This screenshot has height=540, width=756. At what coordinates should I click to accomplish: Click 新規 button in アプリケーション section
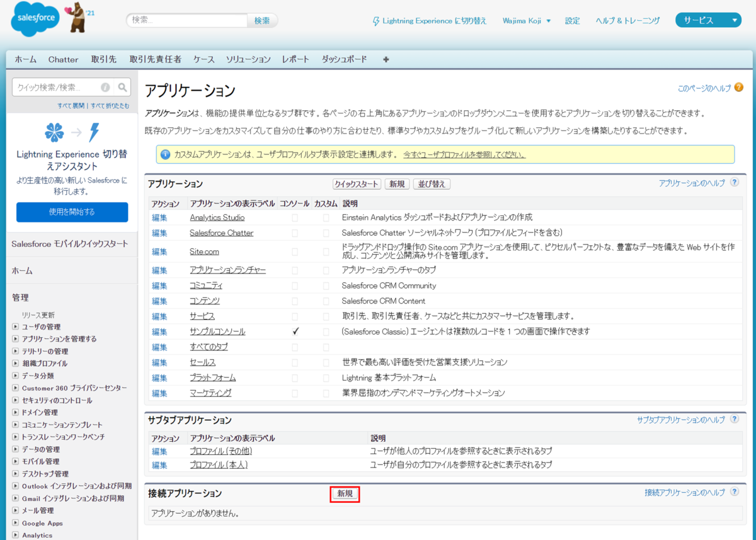click(x=398, y=184)
